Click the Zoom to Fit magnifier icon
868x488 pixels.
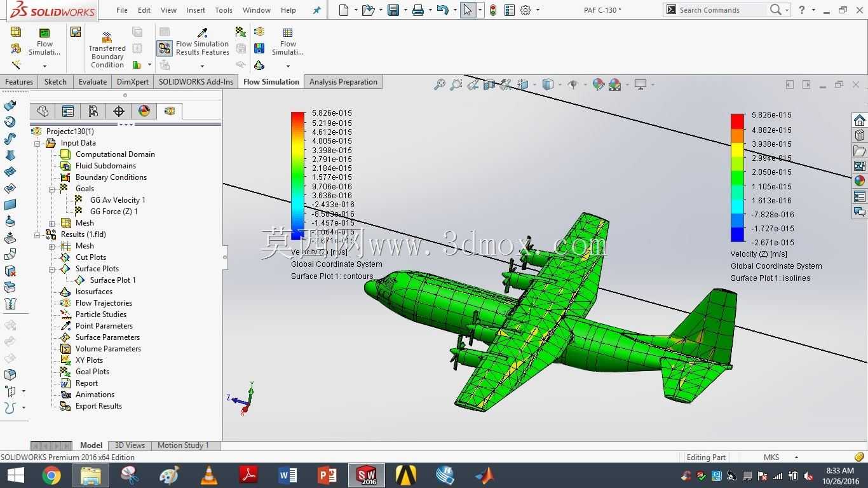pyautogui.click(x=440, y=85)
